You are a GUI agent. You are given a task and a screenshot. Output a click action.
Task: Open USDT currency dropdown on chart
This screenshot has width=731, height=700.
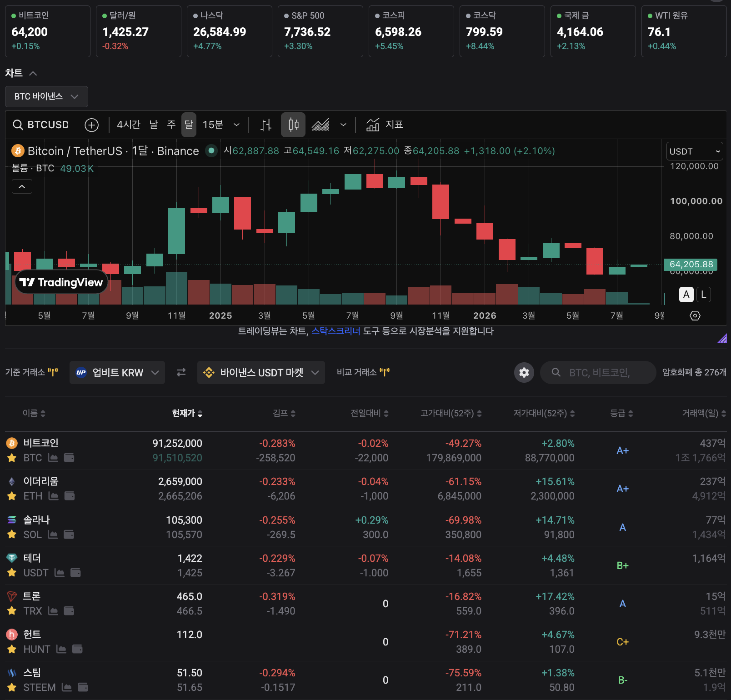pos(695,151)
